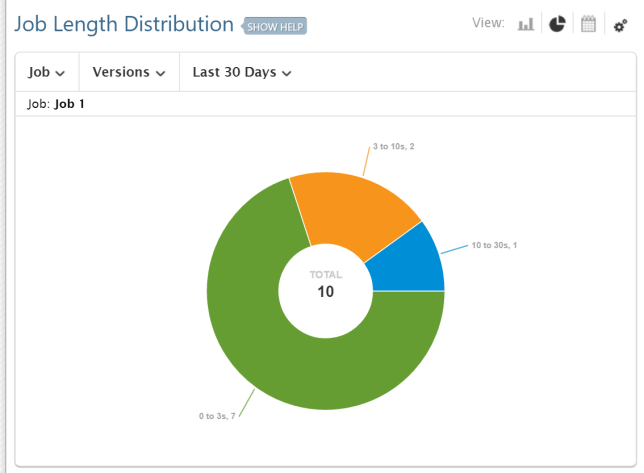The height and width of the screenshot is (473, 644).
Task: Click the "View:" label
Action: 488,23
